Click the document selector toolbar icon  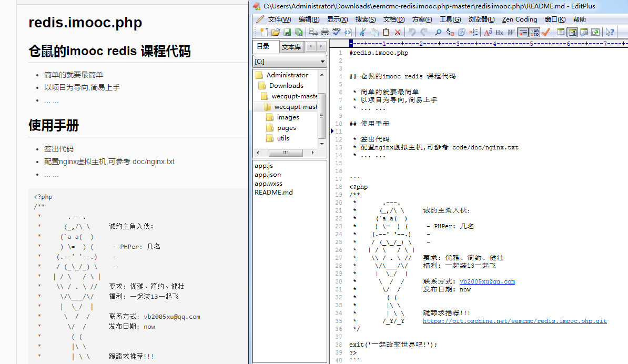(561, 32)
